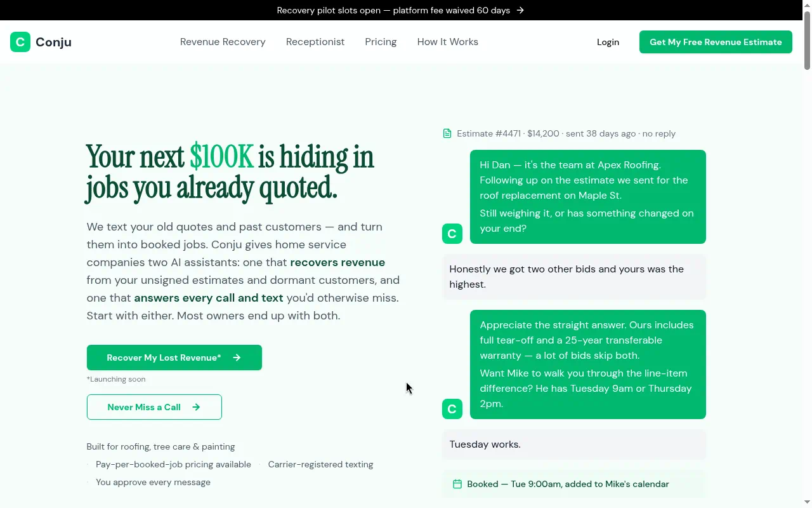Click "You approve every message" text
Screen dimensions: 812x508
153,482
